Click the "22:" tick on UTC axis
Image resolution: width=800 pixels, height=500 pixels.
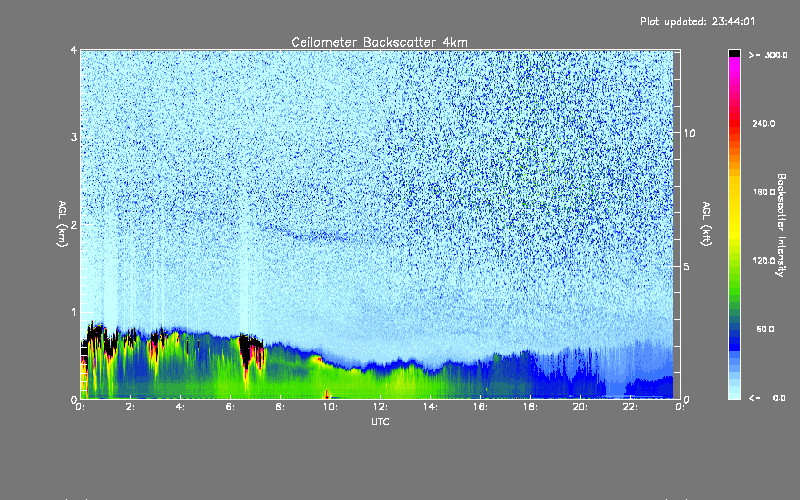click(x=630, y=407)
